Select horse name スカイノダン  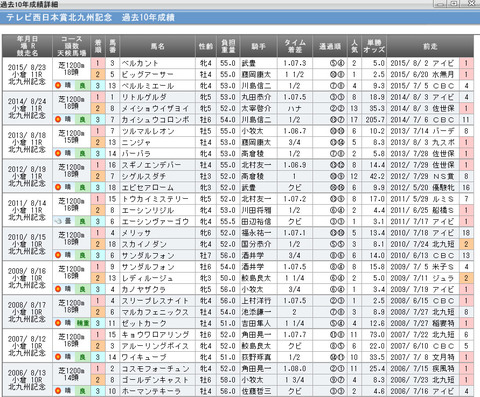click(x=144, y=244)
